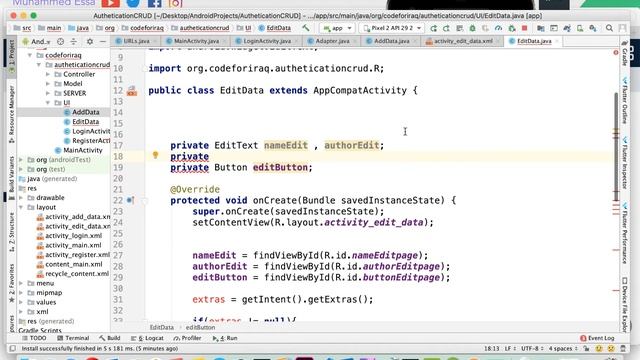Viewport: 640px width, 360px height.
Task: Expand the Model folder
Action: (x=48, y=84)
